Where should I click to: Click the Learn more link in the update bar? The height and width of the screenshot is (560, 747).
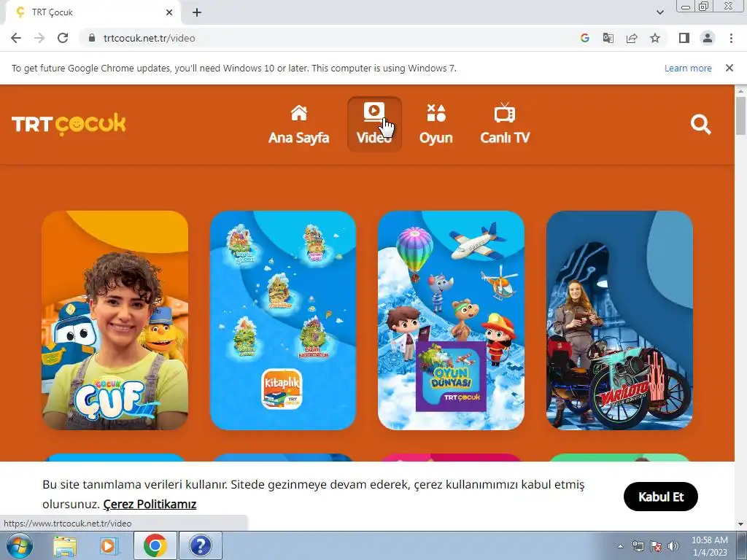coord(688,68)
